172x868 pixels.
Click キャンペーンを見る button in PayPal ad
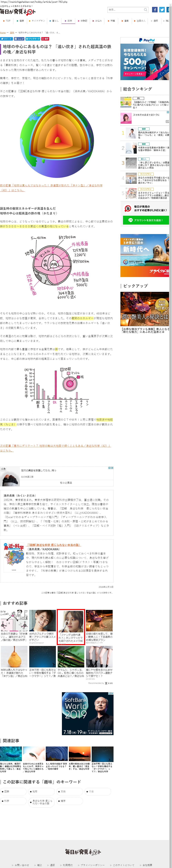coord(134,73)
